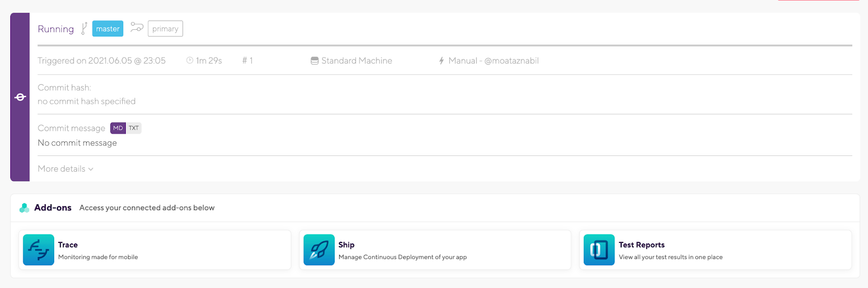Click 'Access your connected add-ons below' text
This screenshot has height=288, width=868.
[x=147, y=208]
